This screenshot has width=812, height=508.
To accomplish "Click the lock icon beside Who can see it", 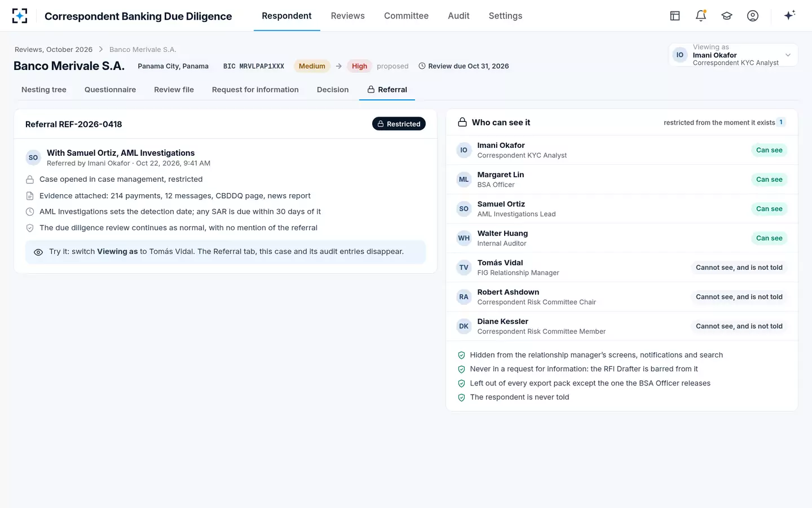I will [x=462, y=122].
